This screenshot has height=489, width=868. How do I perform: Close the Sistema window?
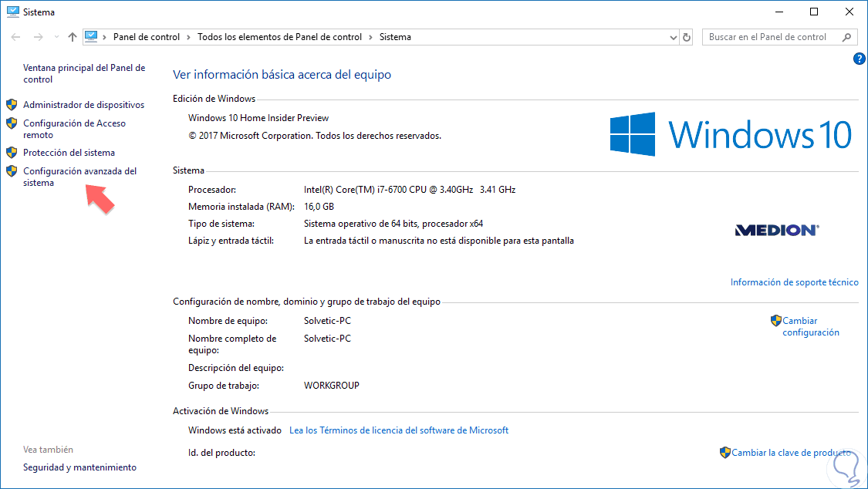(x=849, y=12)
